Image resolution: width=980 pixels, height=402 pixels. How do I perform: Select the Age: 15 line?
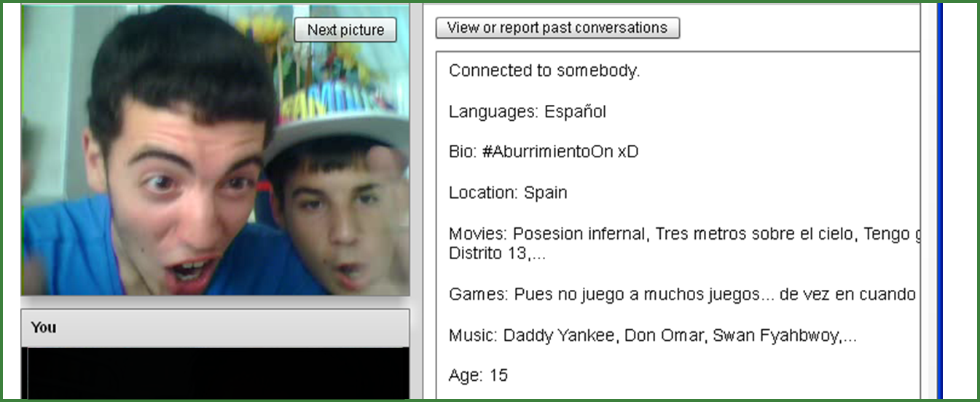pyautogui.click(x=478, y=376)
